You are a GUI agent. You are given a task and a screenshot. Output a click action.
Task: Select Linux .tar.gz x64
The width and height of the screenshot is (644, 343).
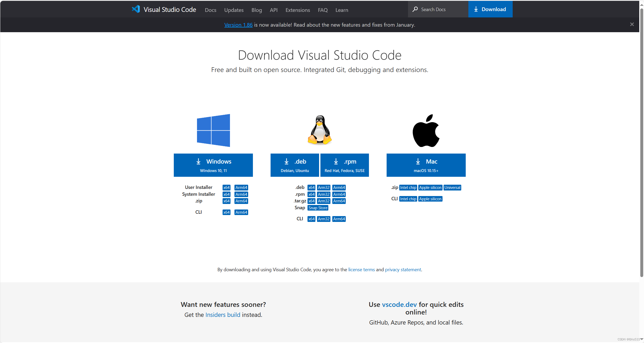[311, 201]
